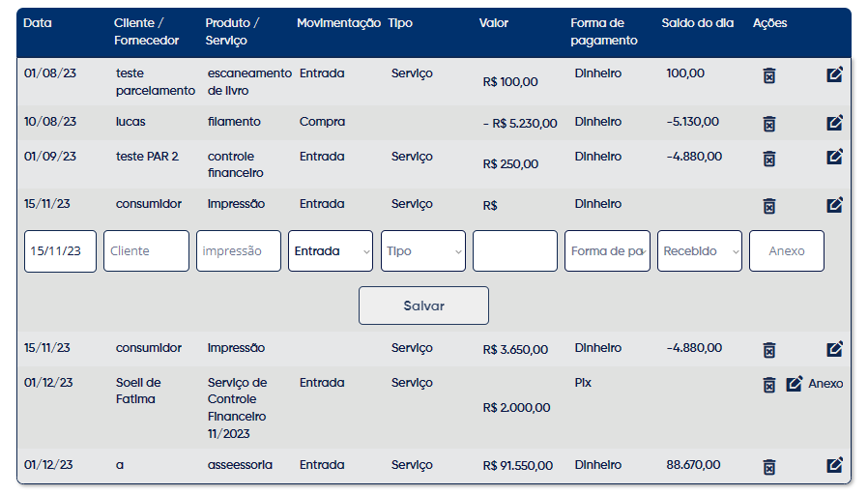The height and width of the screenshot is (495, 868).
Task: Delete the asseessoria R$ 91.550,00 entry
Action: [x=768, y=467]
